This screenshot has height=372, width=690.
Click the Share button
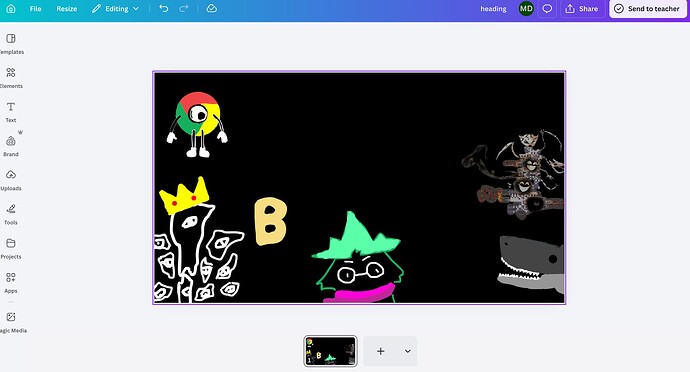tap(582, 9)
